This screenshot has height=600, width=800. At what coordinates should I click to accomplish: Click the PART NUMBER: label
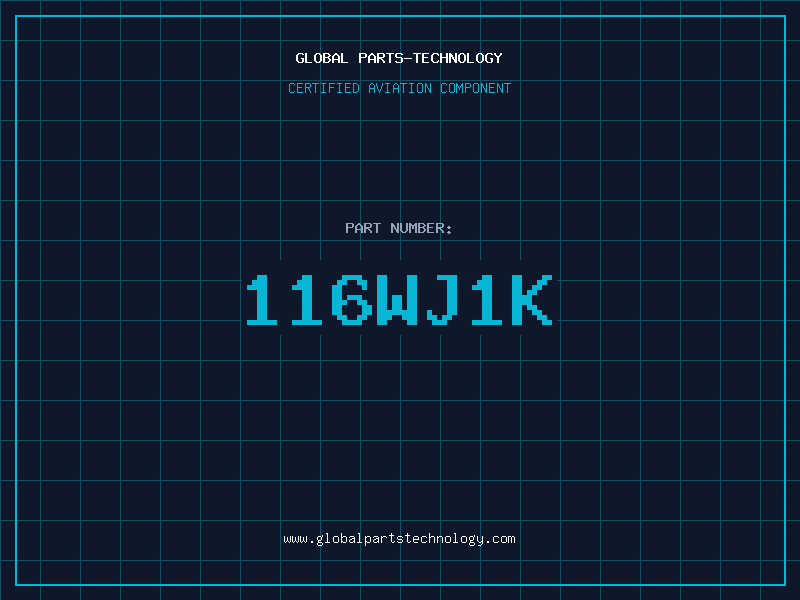pos(399,228)
